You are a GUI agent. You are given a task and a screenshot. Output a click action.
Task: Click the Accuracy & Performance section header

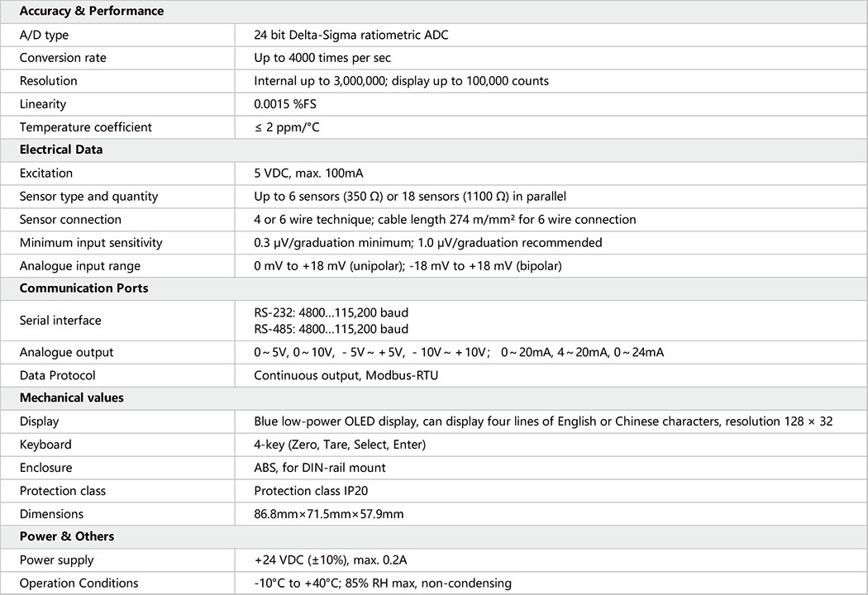(91, 12)
